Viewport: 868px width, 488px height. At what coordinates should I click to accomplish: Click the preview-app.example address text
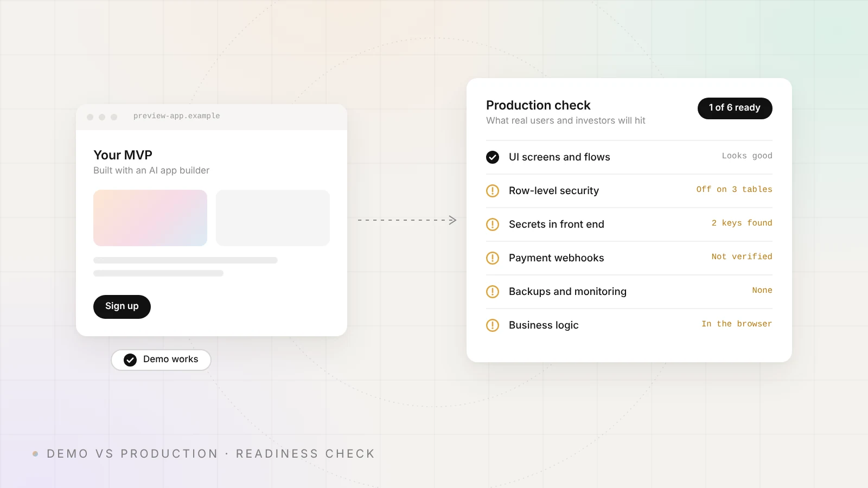click(x=177, y=116)
